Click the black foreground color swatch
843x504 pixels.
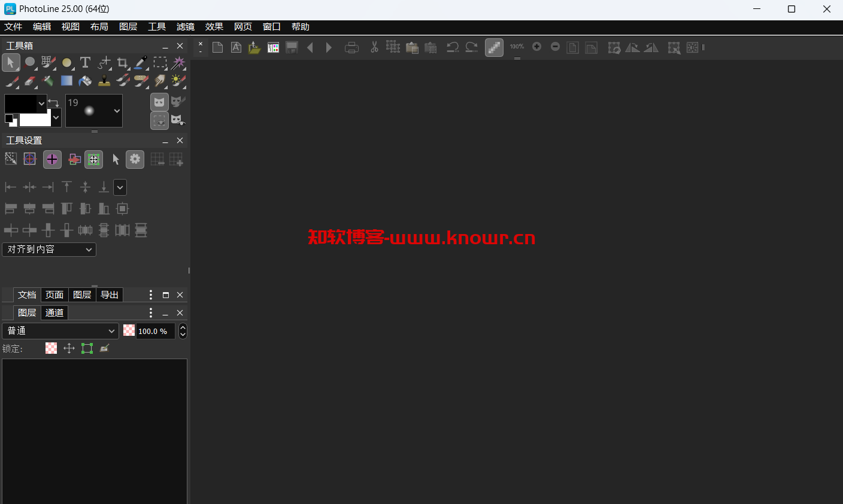[20, 104]
